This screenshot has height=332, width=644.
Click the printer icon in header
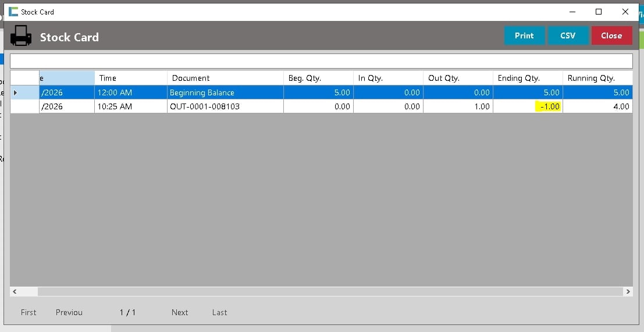pos(22,36)
